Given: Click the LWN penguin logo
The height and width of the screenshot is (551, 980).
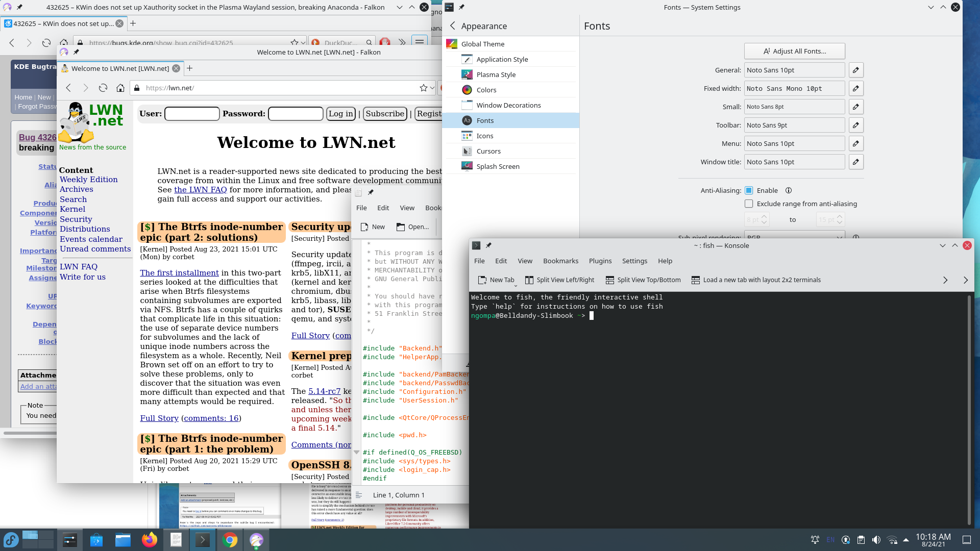Looking at the screenshot, I should pos(76,122).
